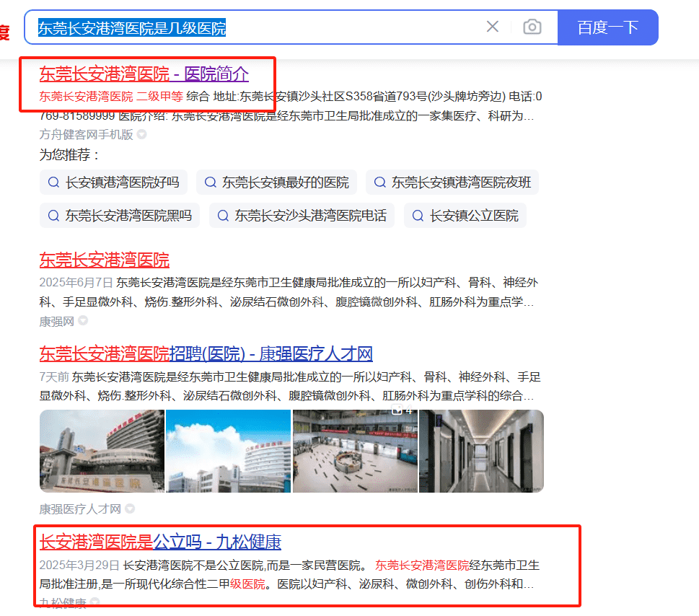
Task: Open hospital exterior photo with sign wall
Action: [x=102, y=451]
